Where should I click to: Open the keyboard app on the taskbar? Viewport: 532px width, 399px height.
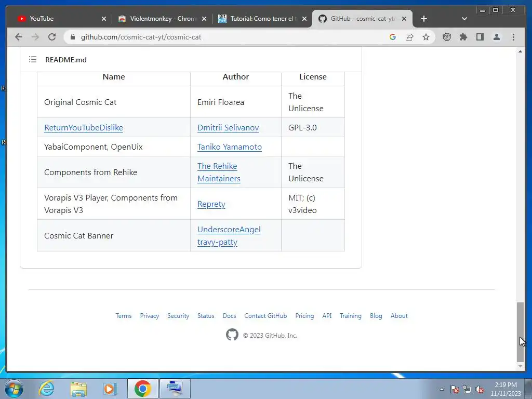point(175,389)
